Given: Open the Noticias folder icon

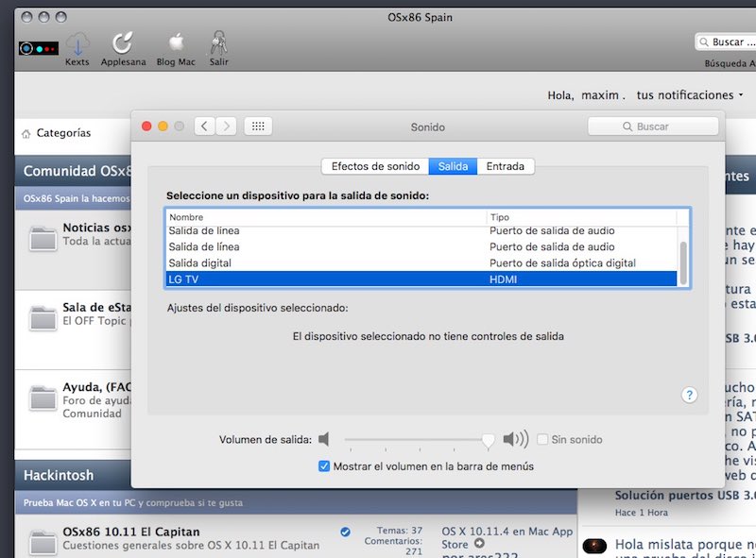Looking at the screenshot, I should click(43, 238).
